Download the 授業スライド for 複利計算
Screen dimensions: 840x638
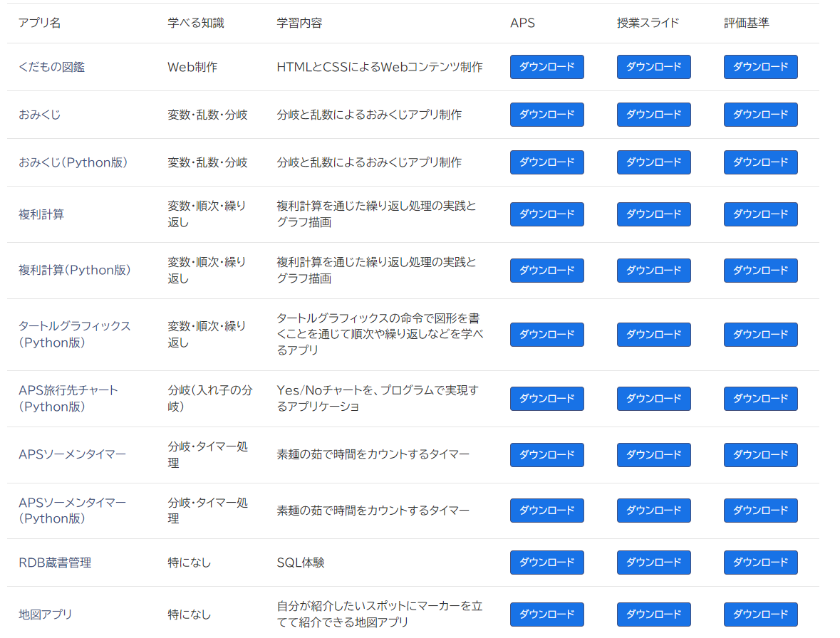pos(653,214)
